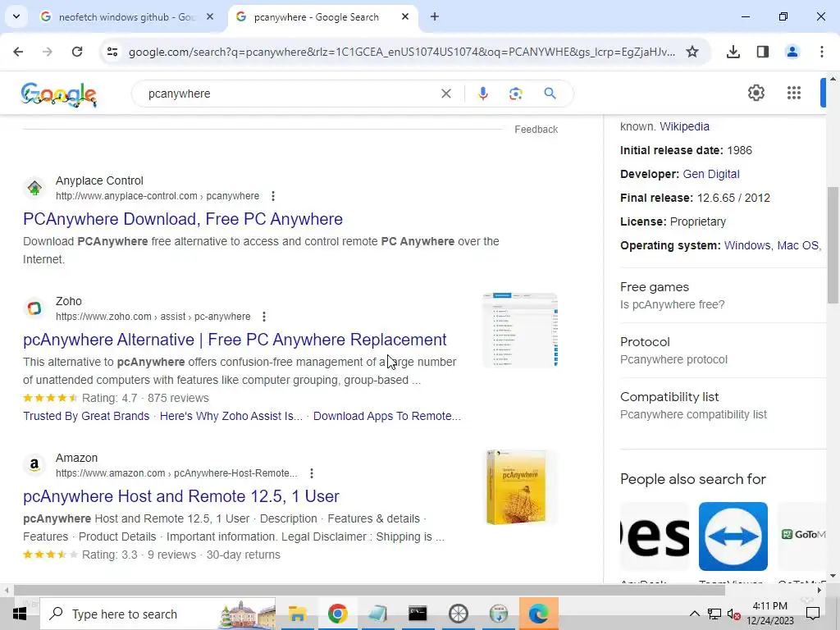
Task: Open the Command Prompt taskbar icon
Action: (418, 614)
